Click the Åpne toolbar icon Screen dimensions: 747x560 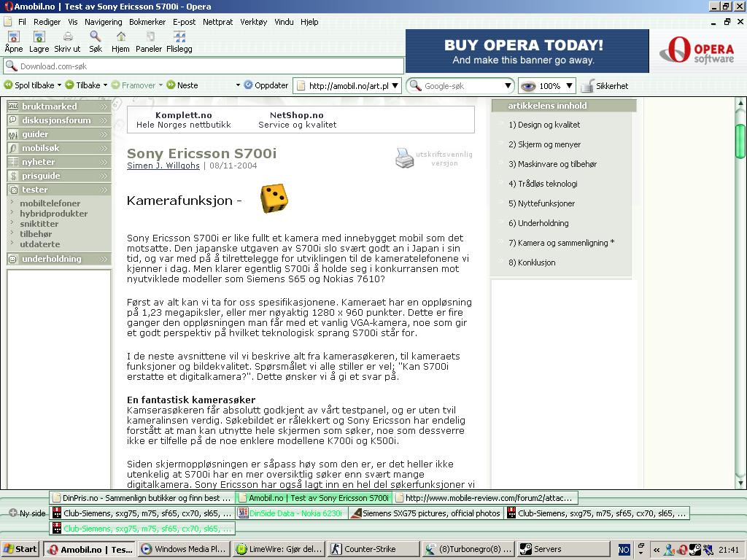tap(14, 37)
